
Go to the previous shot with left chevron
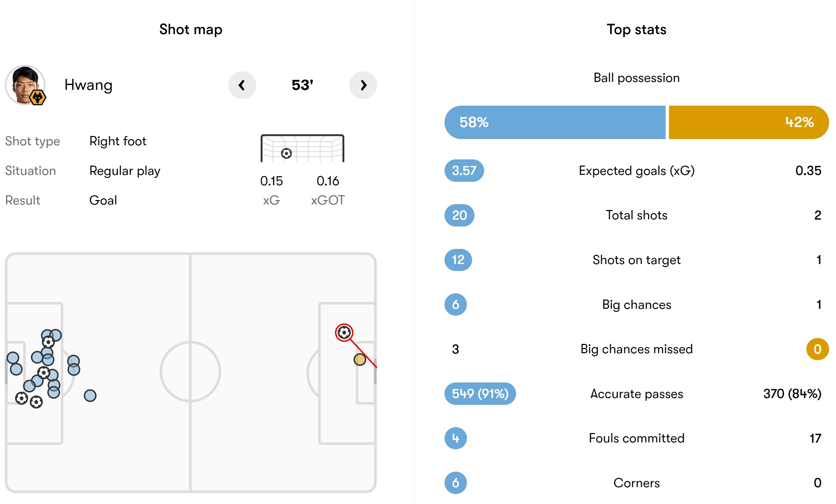click(242, 85)
